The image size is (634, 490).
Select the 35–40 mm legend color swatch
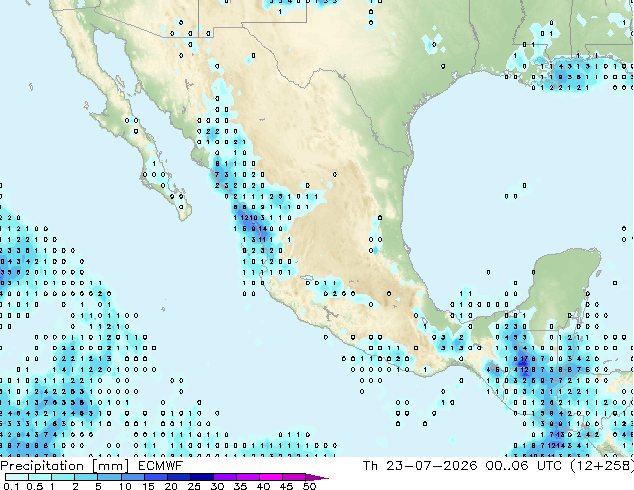(248, 477)
